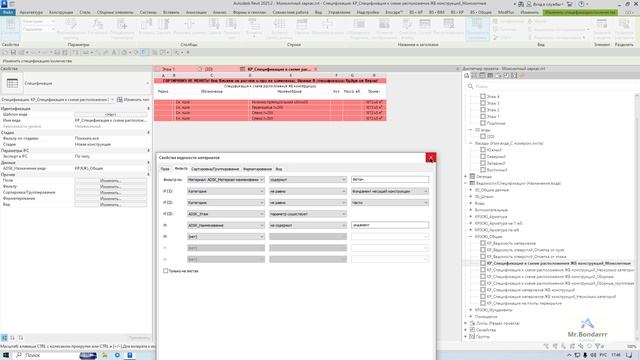This screenshot has height=360, width=640.
Task: Open the параметр существует condition dropdown
Action: (308, 214)
